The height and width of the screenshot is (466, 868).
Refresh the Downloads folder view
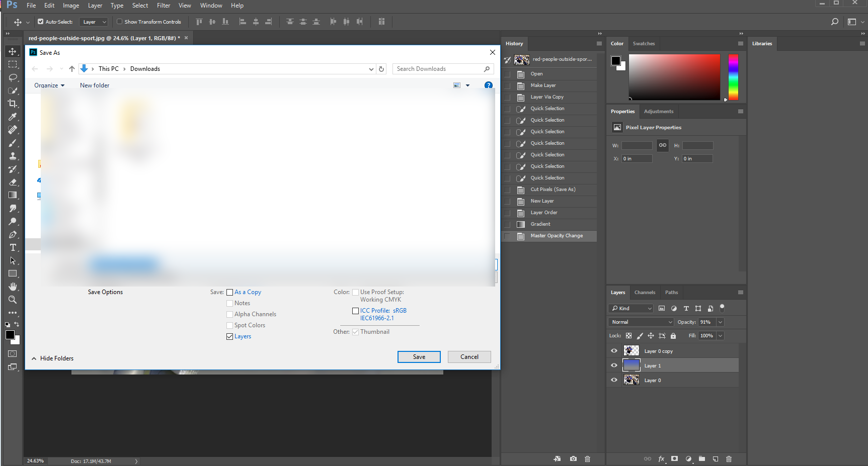tap(381, 69)
